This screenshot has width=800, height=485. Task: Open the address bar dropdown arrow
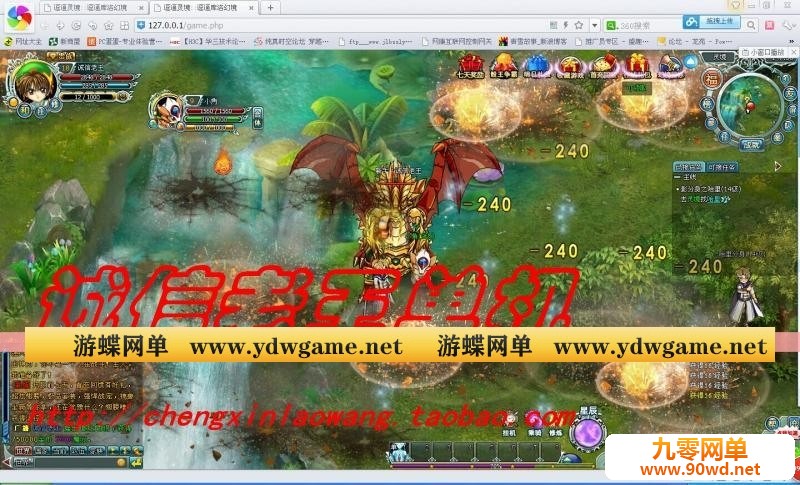[x=594, y=25]
